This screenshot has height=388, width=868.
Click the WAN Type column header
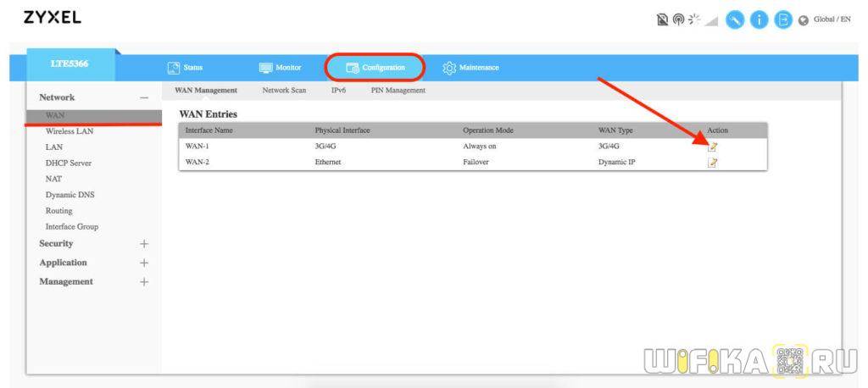615,130
